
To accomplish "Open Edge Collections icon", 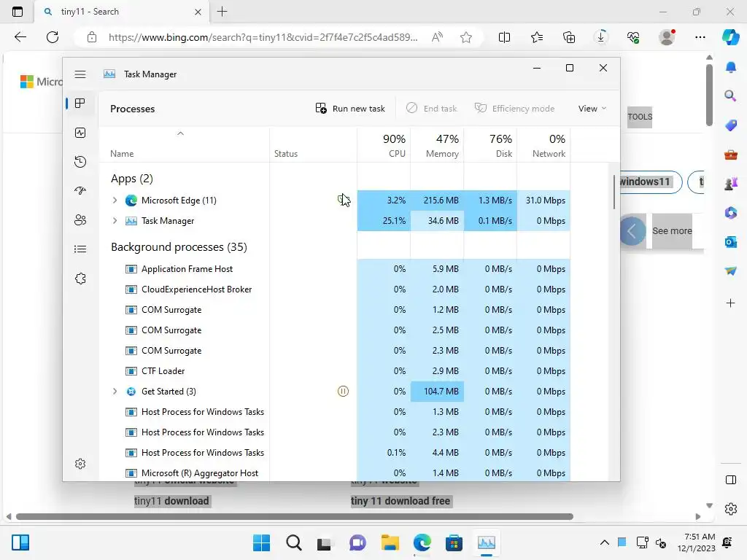I will [x=569, y=37].
